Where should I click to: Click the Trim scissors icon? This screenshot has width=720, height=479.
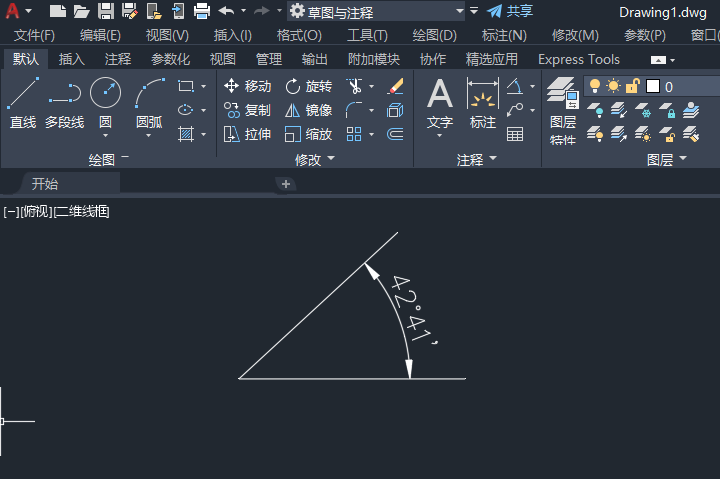pyautogui.click(x=354, y=86)
